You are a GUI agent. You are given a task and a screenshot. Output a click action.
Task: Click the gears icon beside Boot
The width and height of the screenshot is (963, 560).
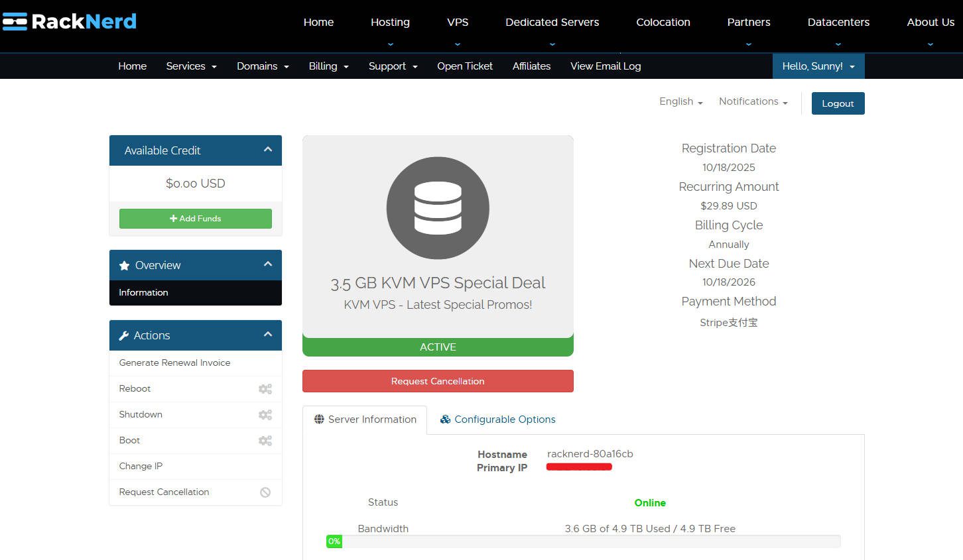pos(265,441)
